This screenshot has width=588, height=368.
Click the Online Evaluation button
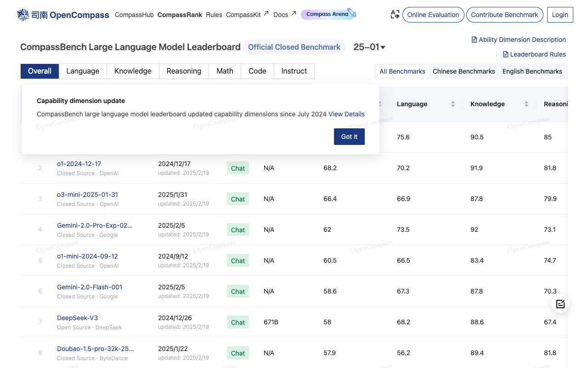(433, 15)
